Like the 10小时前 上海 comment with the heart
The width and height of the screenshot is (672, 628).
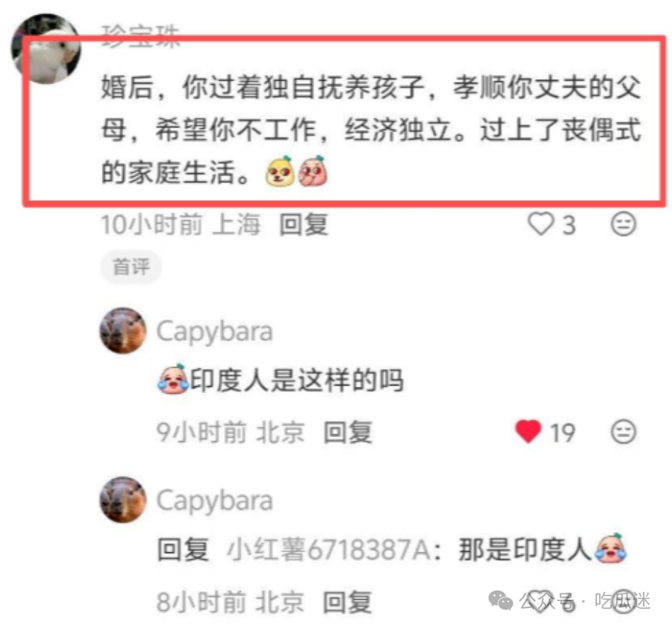click(x=541, y=223)
